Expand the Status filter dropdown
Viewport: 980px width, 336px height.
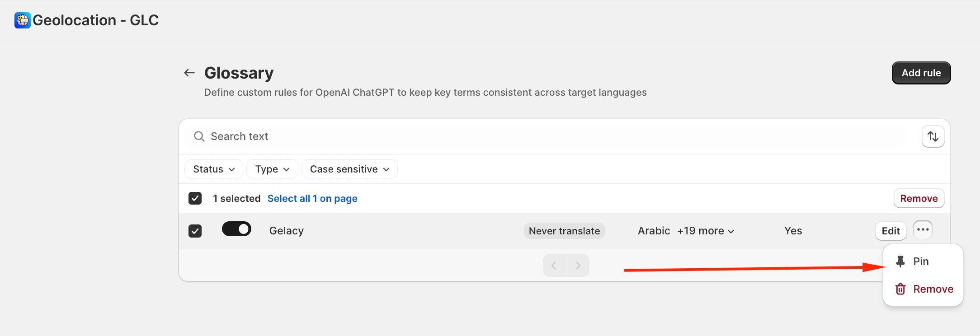[214, 169]
